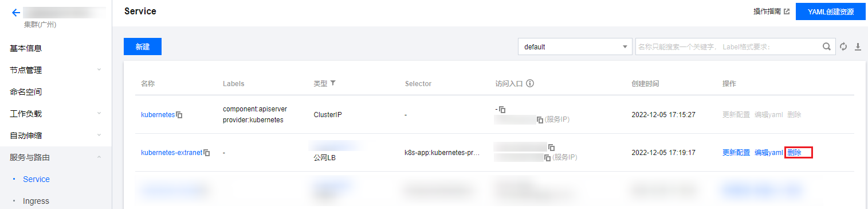Click the 新建 button
Image resolution: width=868 pixels, height=209 pixels.
pyautogui.click(x=143, y=47)
